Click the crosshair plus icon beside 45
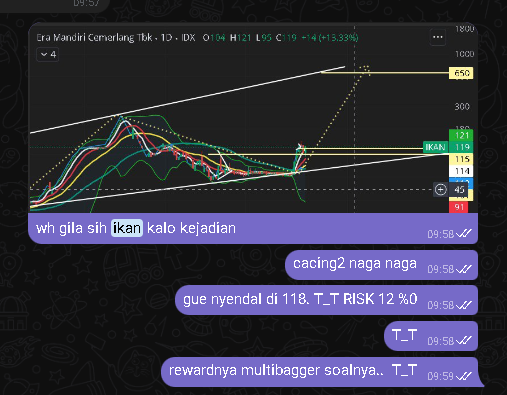 point(440,190)
